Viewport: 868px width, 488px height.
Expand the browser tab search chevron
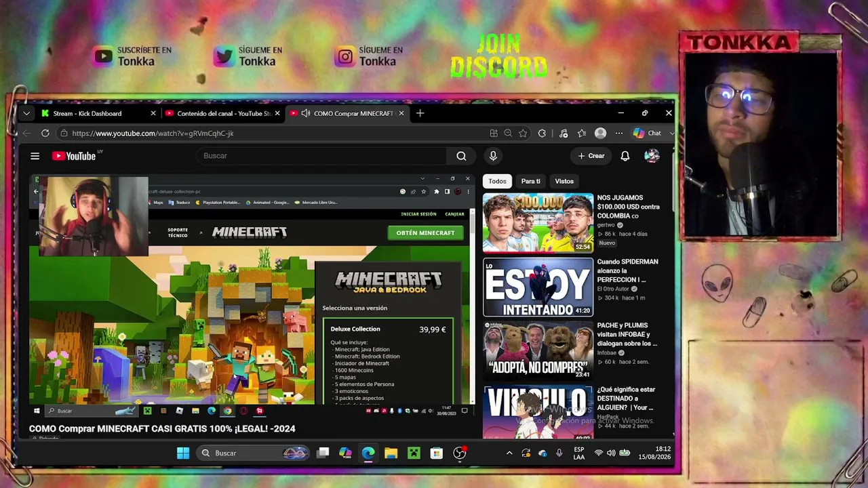tap(26, 113)
